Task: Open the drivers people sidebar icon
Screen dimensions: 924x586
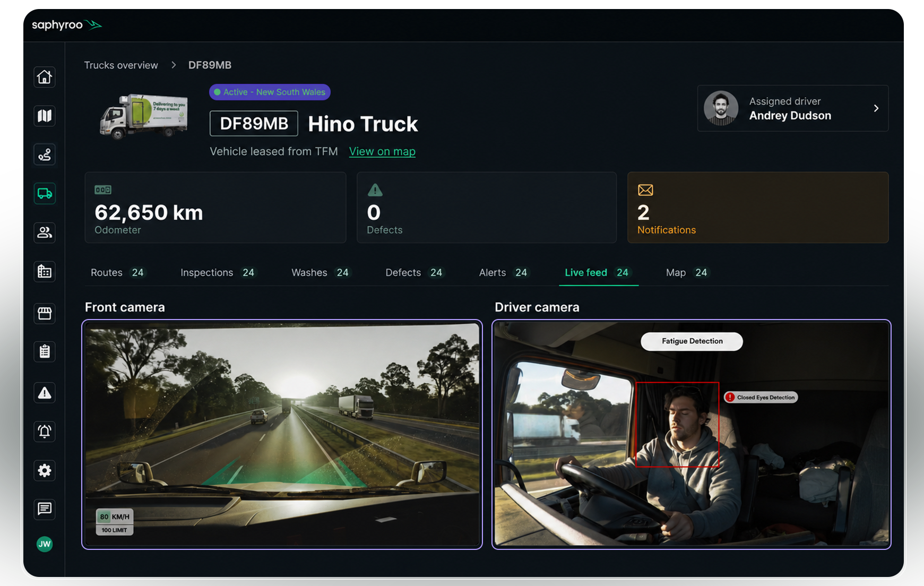Action: click(45, 232)
